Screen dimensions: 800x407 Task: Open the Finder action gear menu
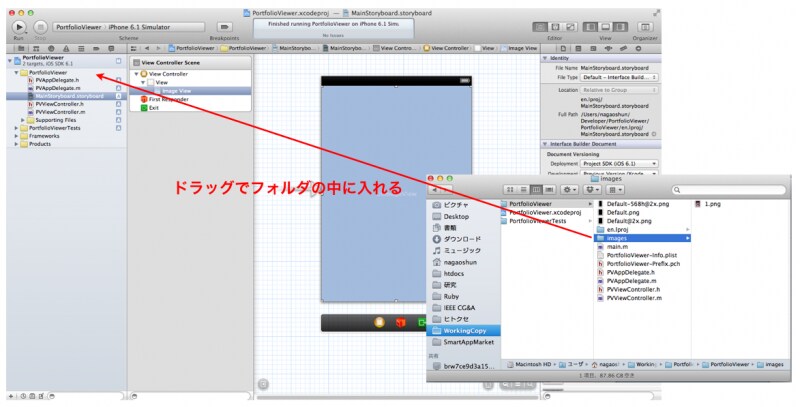pos(569,190)
